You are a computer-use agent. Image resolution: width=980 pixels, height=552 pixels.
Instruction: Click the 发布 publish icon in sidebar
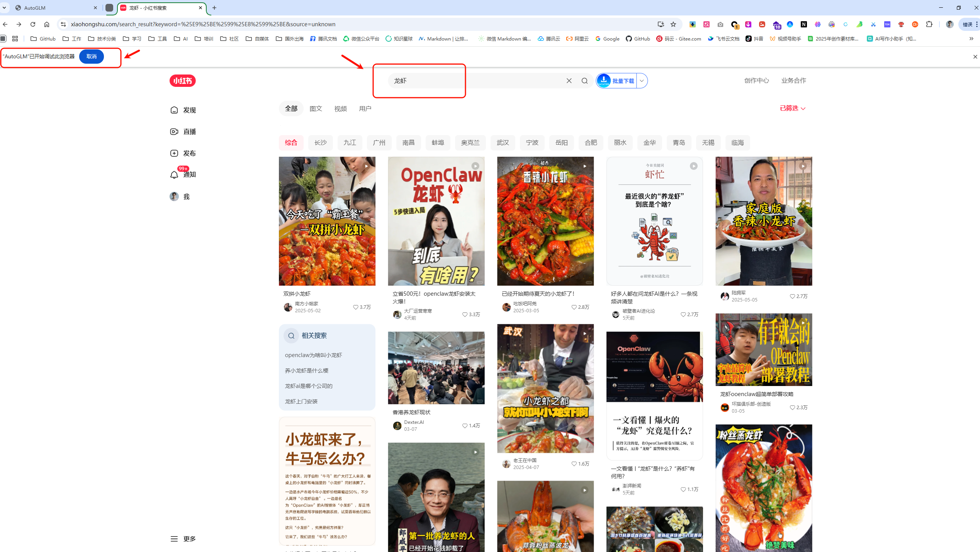tap(174, 153)
